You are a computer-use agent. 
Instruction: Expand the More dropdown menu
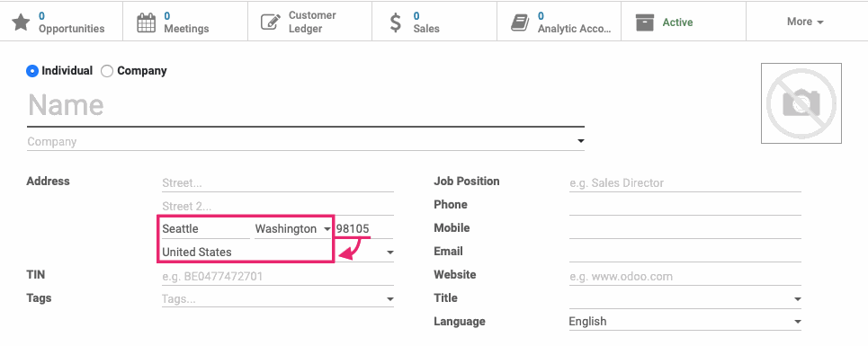click(x=805, y=22)
